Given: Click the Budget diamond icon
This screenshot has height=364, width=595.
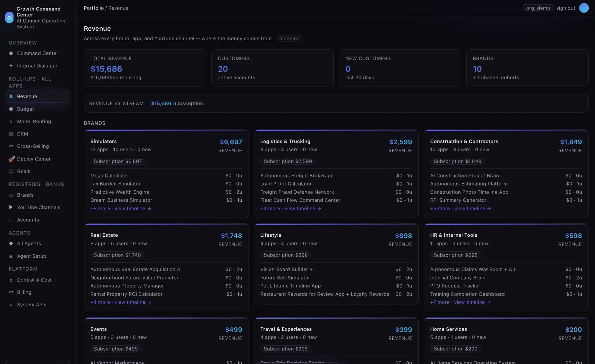Looking at the screenshot, I should pos(11,109).
